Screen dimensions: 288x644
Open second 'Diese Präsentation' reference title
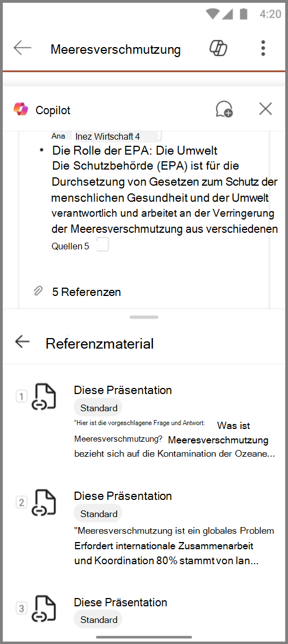point(122,495)
